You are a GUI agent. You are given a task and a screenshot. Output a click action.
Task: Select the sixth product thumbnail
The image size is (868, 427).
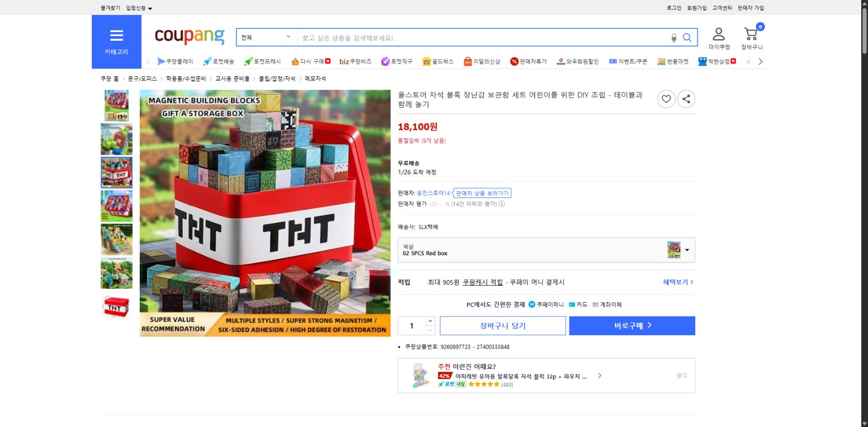[x=117, y=273]
